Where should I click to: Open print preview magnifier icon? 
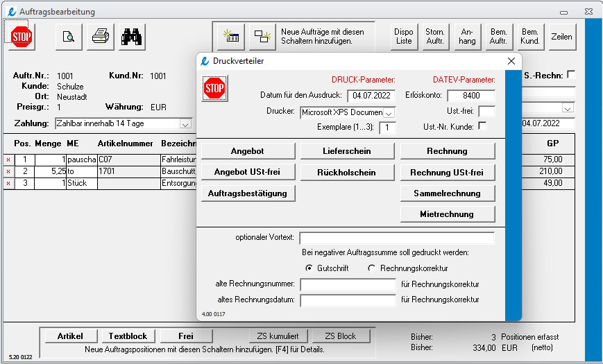69,37
